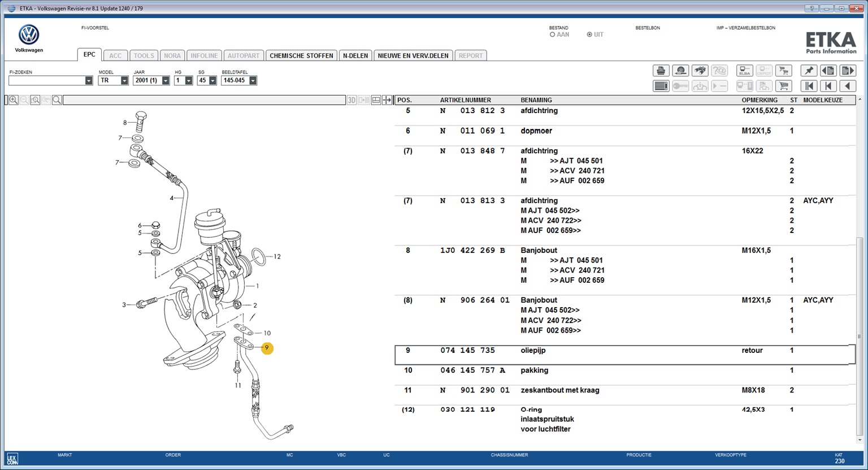Open the JAAR dropdown set to 2001
The width and height of the screenshot is (868, 470).
(166, 81)
